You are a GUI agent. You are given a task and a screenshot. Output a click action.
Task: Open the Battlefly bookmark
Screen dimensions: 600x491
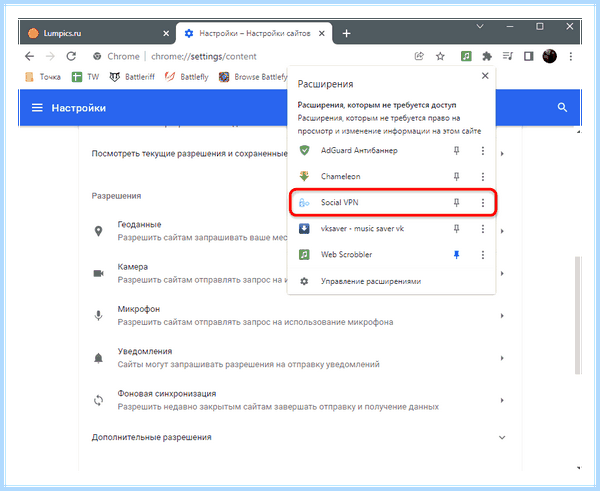point(187,77)
